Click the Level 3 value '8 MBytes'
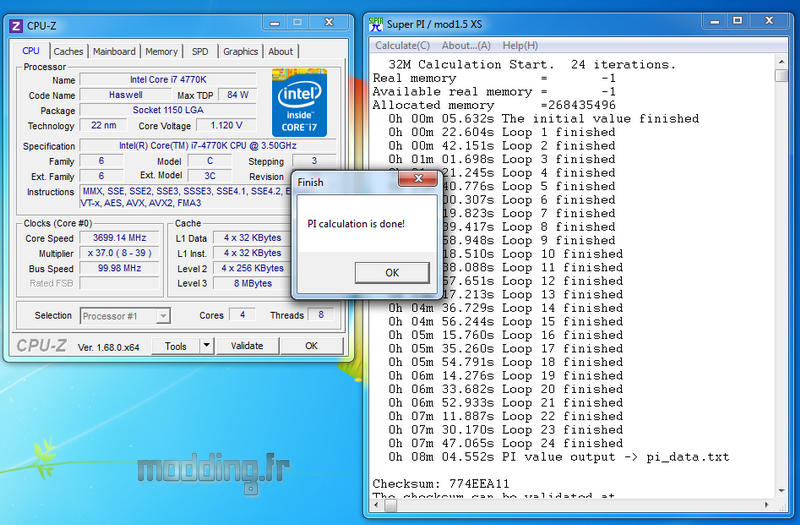Viewport: 800px width, 525px height. click(253, 283)
